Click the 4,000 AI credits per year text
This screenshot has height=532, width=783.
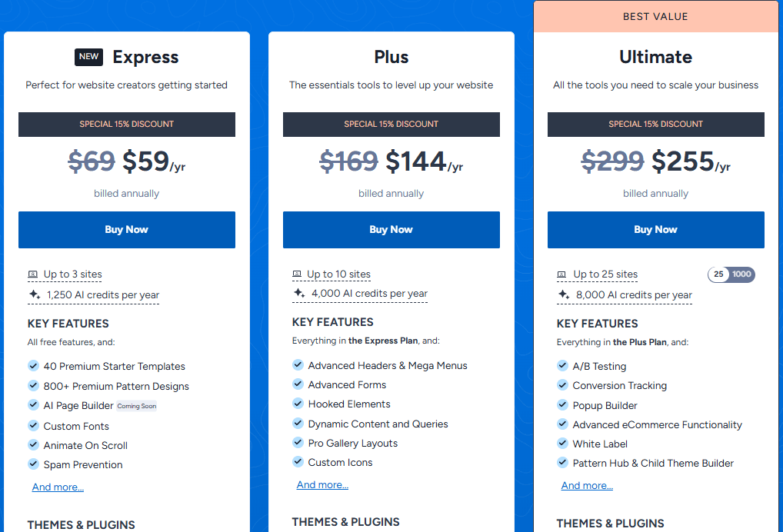tap(369, 294)
